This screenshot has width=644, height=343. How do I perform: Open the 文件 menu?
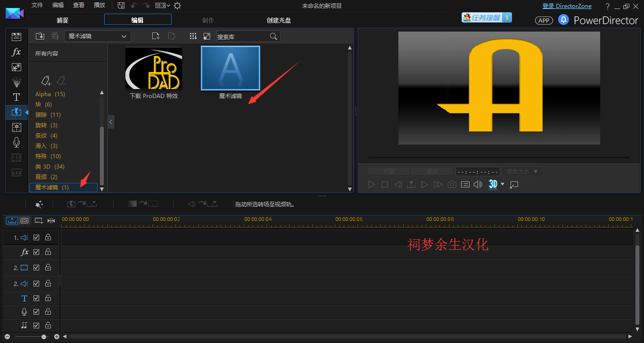pyautogui.click(x=37, y=5)
